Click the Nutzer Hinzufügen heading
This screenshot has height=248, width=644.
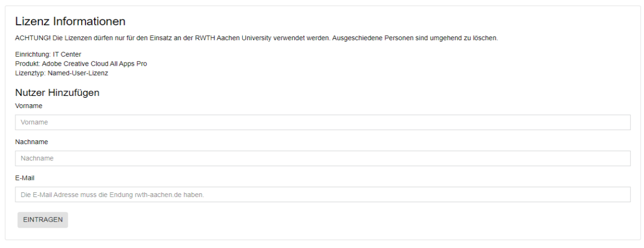pos(57,93)
